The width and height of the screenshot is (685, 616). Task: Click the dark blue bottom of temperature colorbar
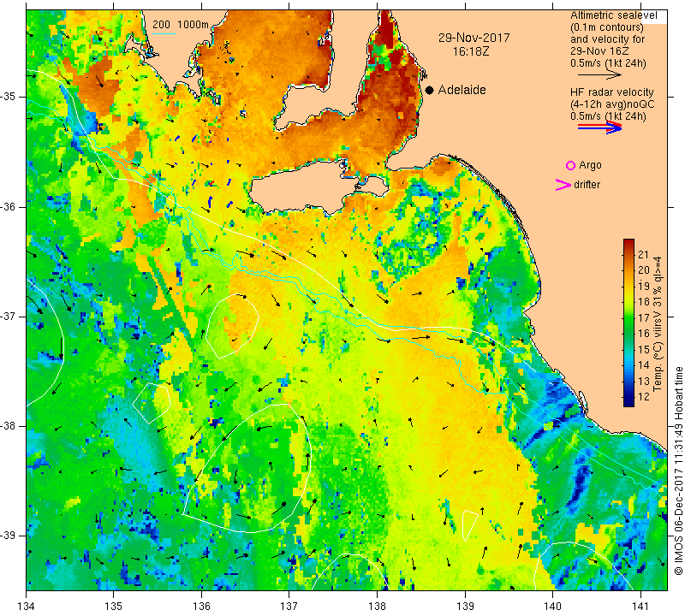click(x=628, y=401)
